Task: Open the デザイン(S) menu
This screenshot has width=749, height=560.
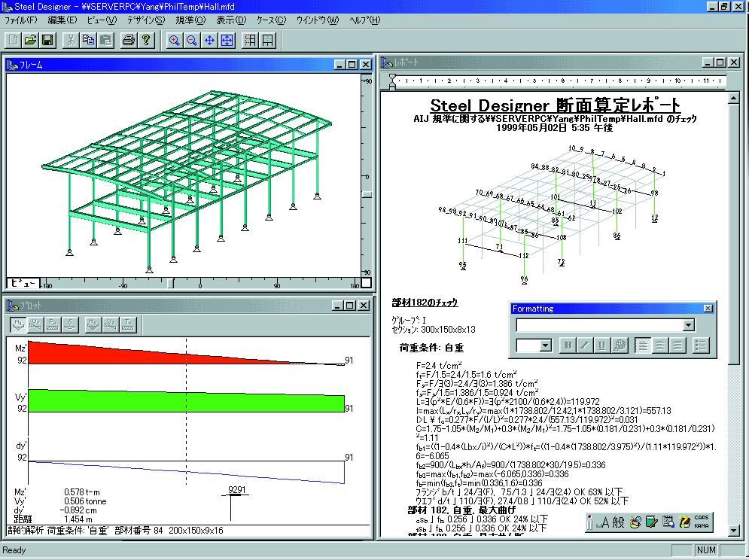Action: [x=146, y=20]
